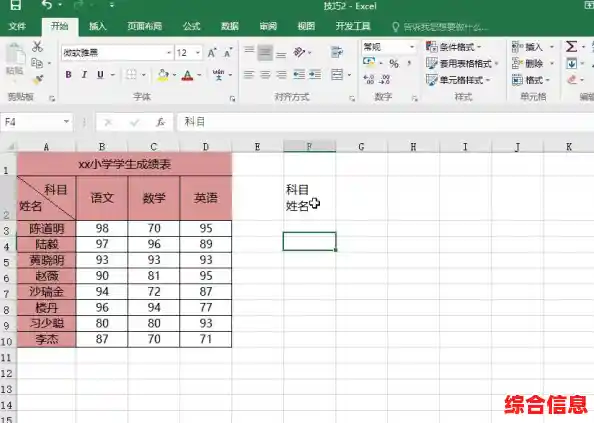Image resolution: width=594 pixels, height=423 pixels.
Task: Increase font size with larger A
Action: point(212,53)
